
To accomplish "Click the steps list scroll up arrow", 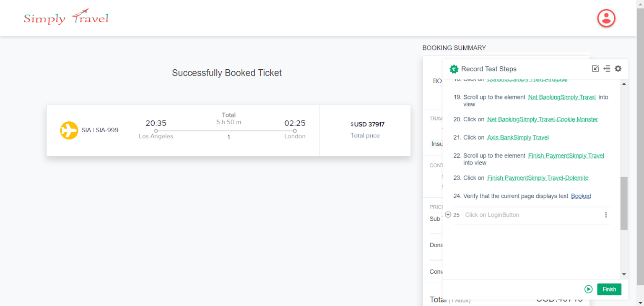I will click(624, 84).
